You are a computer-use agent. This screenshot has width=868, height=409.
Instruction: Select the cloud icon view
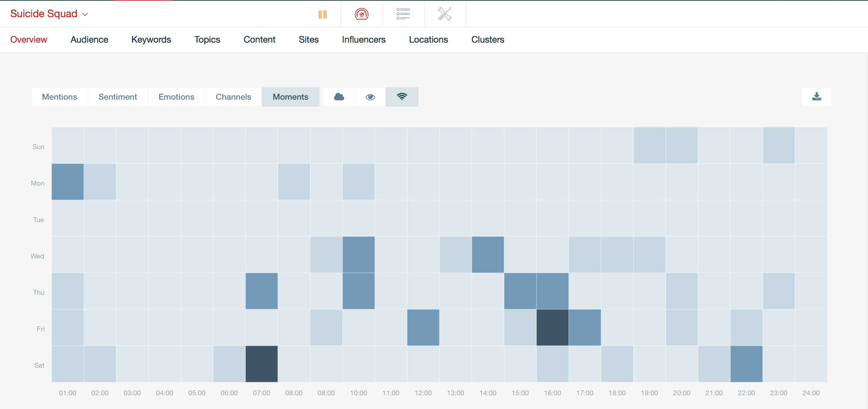[339, 97]
